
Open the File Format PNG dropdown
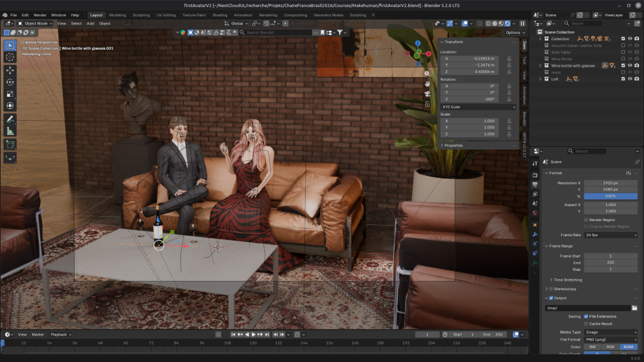click(x=611, y=339)
